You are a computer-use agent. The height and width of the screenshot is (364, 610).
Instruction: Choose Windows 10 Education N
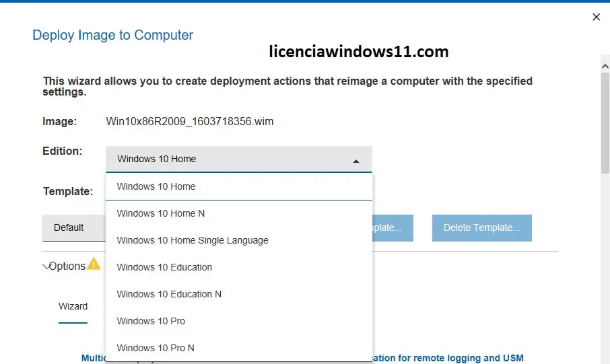[x=239, y=294]
